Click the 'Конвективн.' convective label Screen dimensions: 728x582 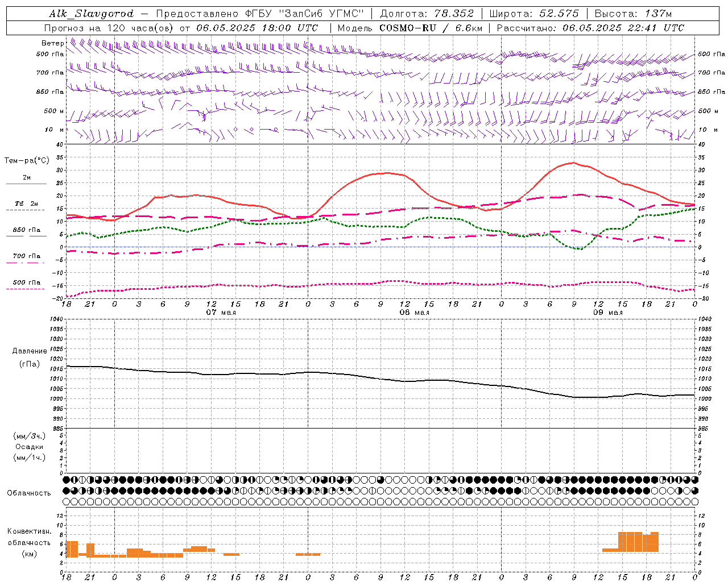29,531
